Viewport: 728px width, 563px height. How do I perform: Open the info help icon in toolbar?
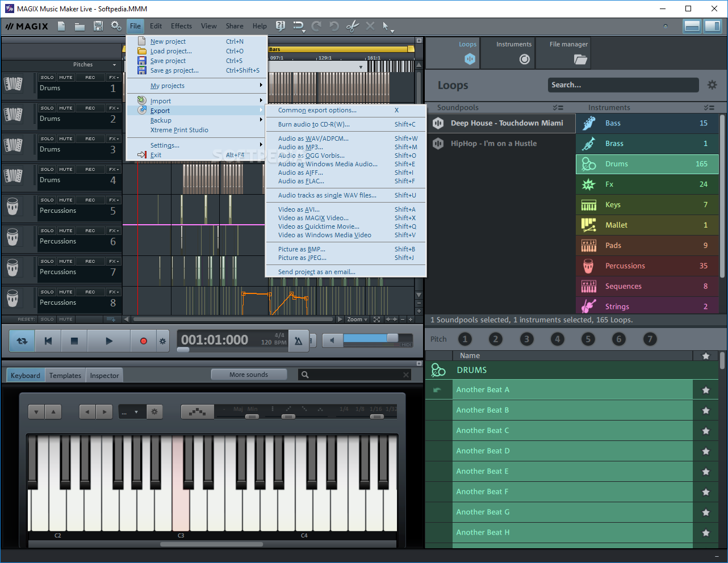point(280,26)
